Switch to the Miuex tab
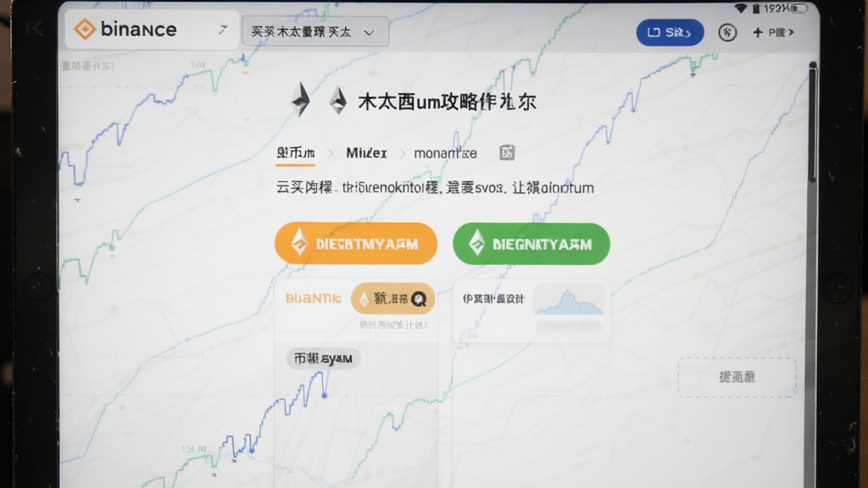 [x=366, y=153]
